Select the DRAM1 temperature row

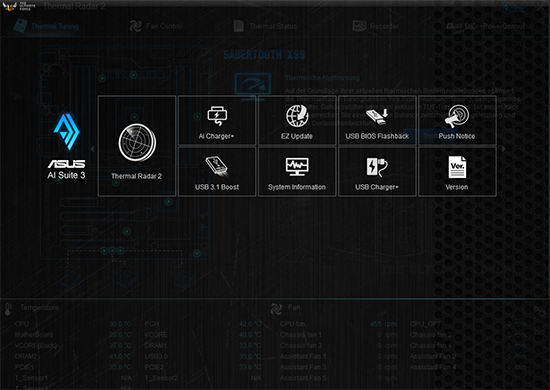(203, 345)
